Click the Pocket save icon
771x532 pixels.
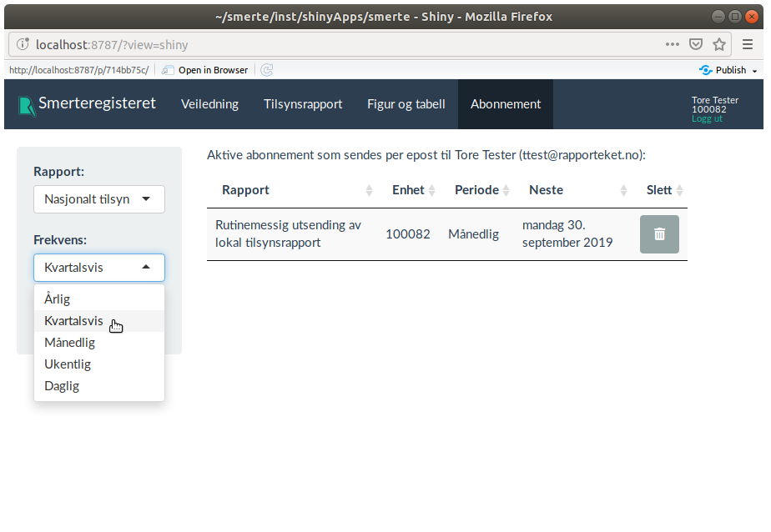click(x=695, y=44)
